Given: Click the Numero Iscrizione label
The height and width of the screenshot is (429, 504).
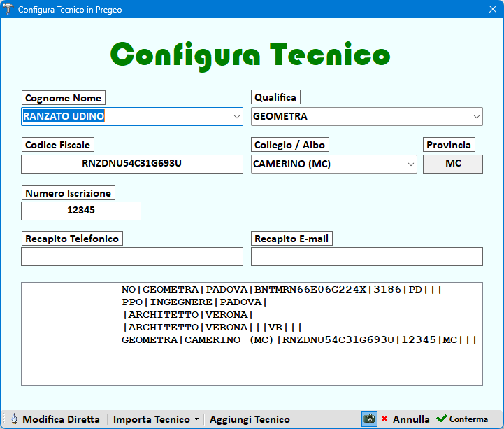Looking at the screenshot, I should tap(68, 193).
